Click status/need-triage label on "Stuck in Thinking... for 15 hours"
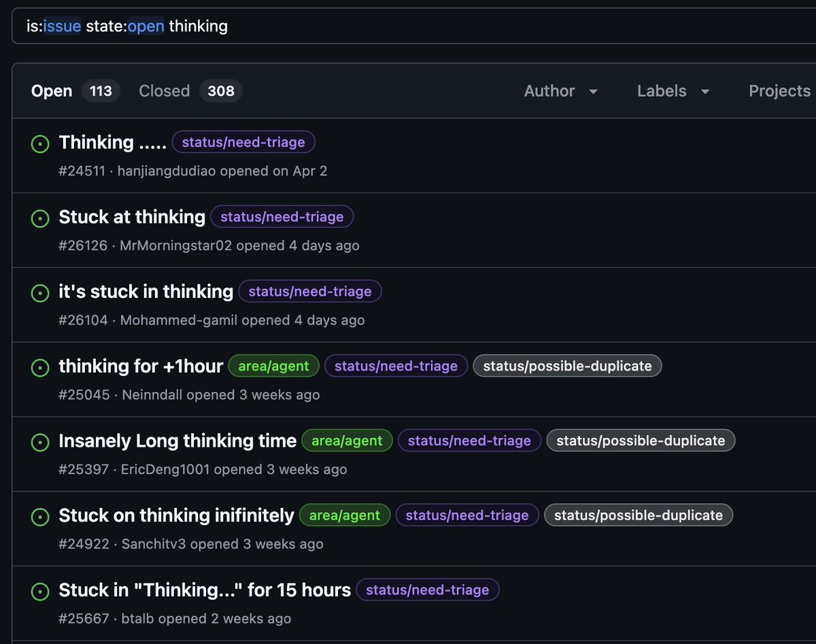This screenshot has width=816, height=644. [x=428, y=590]
